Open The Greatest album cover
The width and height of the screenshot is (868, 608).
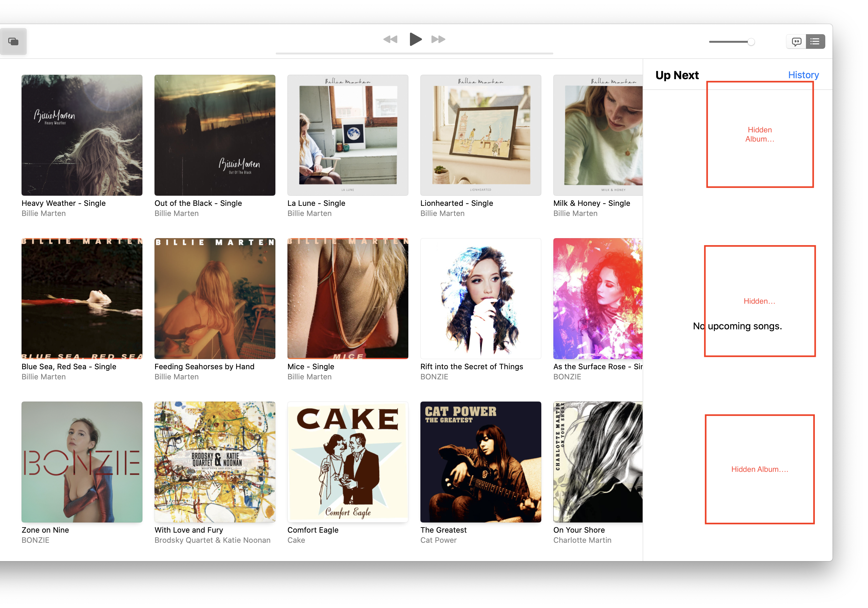pyautogui.click(x=481, y=462)
